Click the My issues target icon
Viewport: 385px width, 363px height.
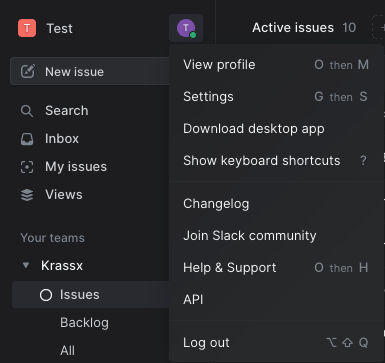27,167
